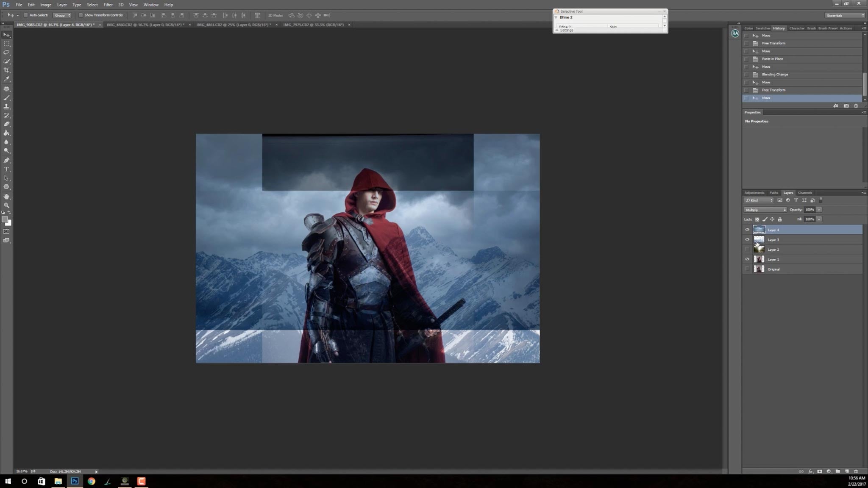This screenshot has height=488, width=868.
Task: Toggle the Lock All padlock for the layer
Action: coord(780,219)
